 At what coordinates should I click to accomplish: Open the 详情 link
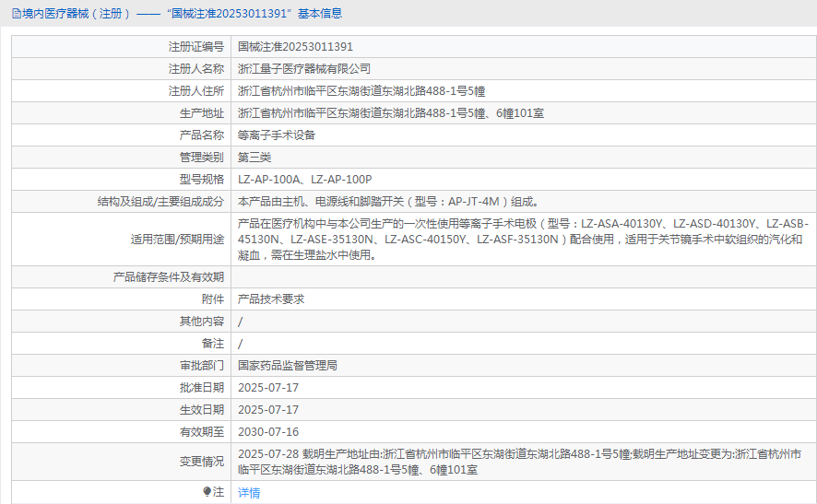249,493
